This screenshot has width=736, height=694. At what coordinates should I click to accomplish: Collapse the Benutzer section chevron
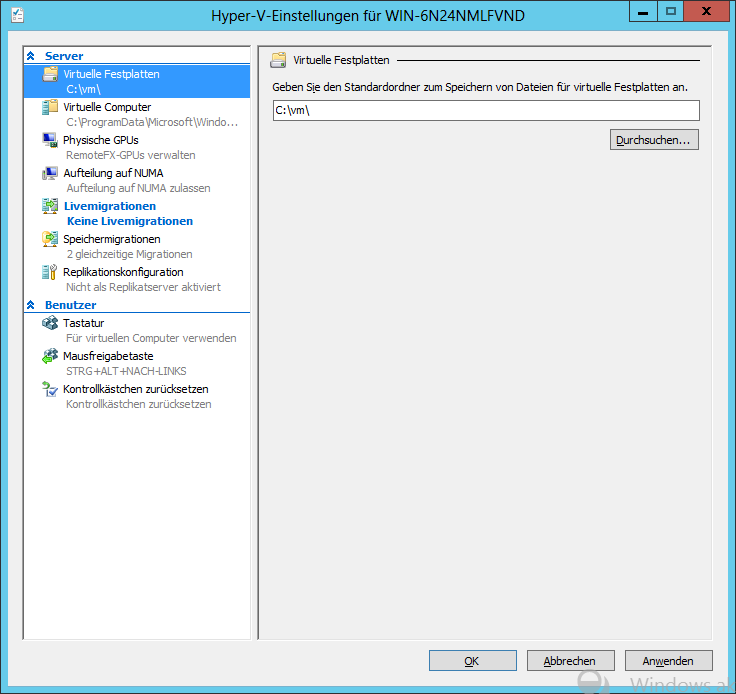pos(31,305)
